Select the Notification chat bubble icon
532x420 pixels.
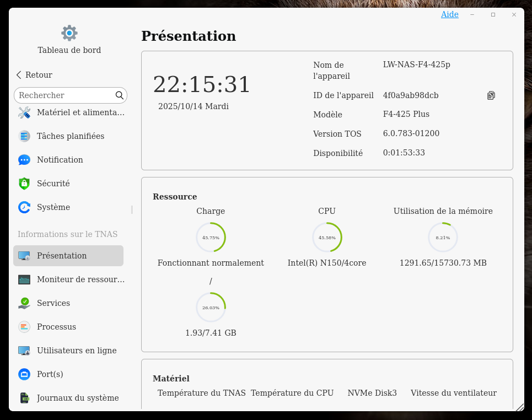(x=24, y=160)
